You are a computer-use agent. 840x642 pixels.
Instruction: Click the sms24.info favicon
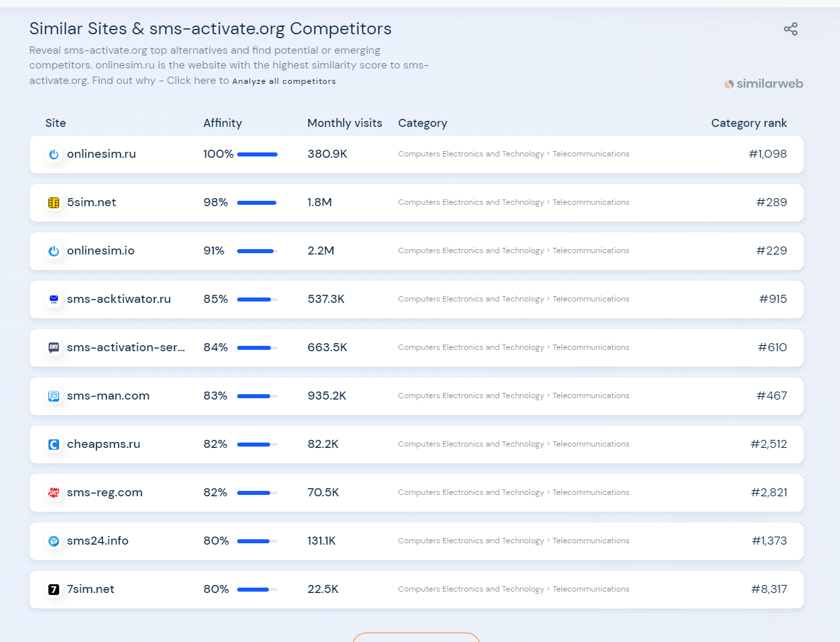[54, 541]
